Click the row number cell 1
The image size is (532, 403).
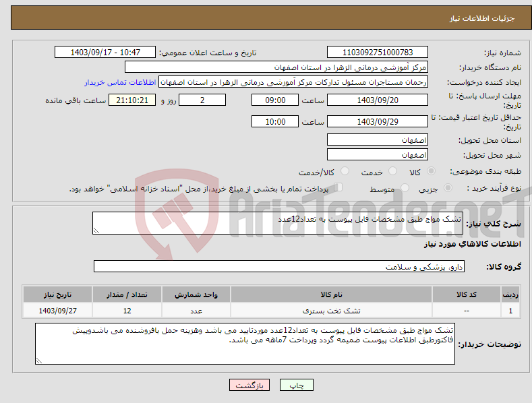click(510, 311)
